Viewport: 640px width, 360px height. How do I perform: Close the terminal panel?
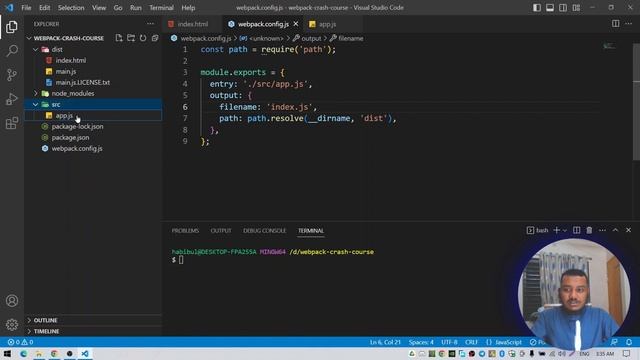629,230
